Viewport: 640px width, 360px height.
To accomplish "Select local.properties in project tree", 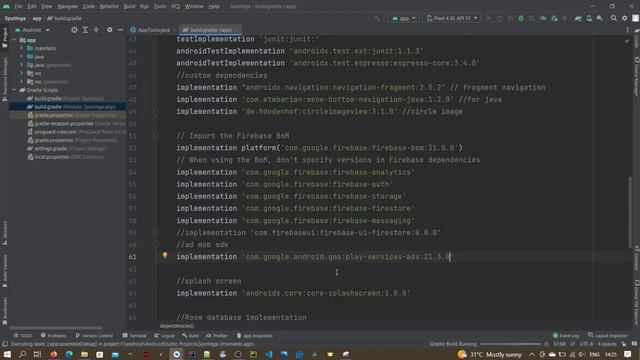I will point(65,157).
